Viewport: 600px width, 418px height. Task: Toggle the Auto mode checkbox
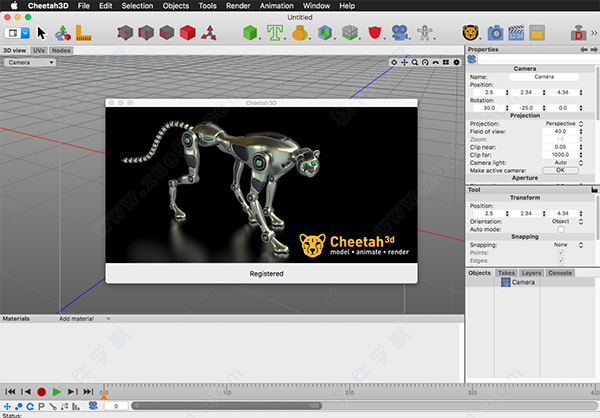click(561, 229)
